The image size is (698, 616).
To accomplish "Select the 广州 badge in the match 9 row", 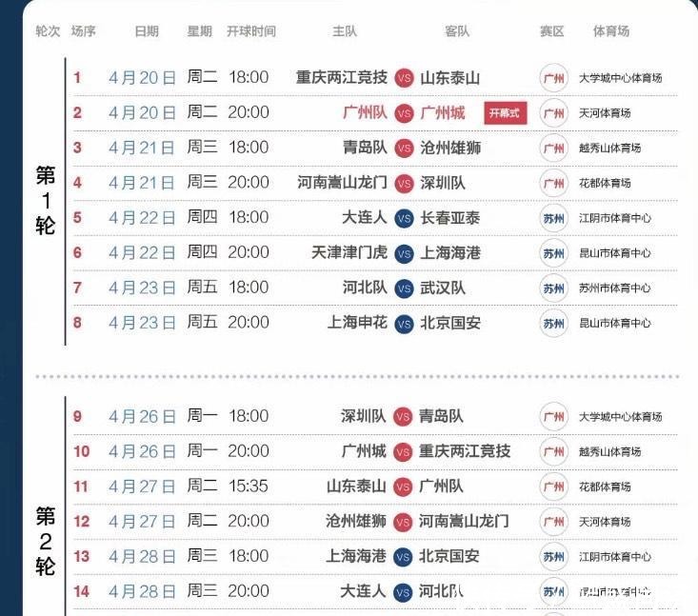I will pos(554,417).
